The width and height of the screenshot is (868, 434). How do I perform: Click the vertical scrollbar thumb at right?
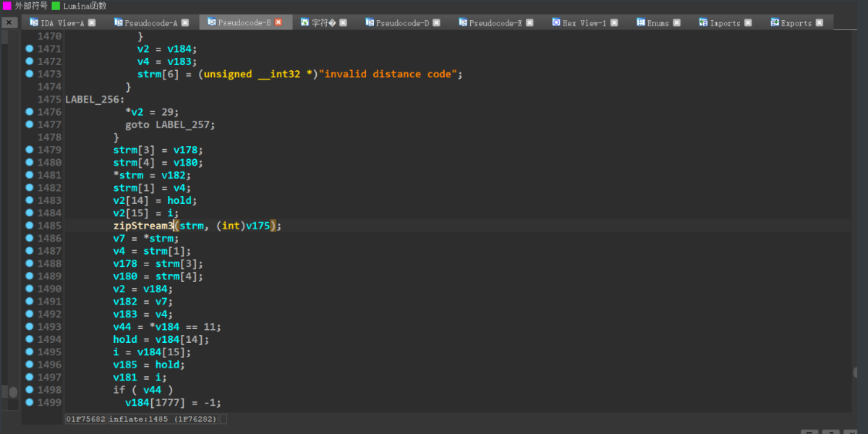pos(856,373)
